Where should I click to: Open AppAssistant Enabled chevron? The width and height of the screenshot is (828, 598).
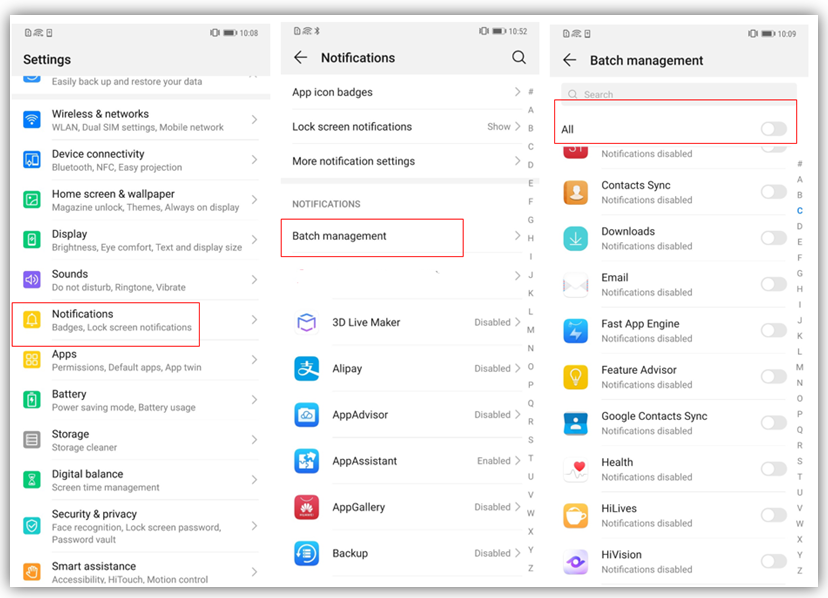517,461
